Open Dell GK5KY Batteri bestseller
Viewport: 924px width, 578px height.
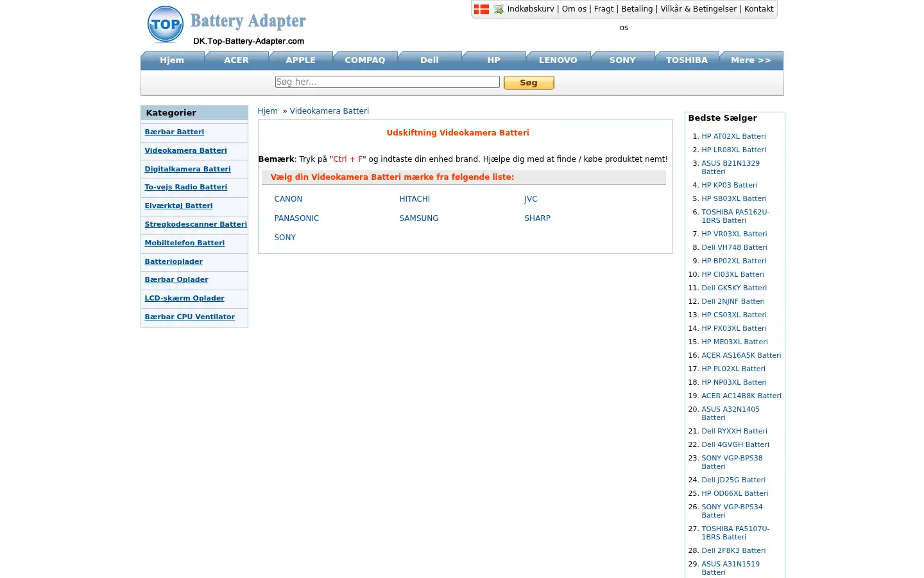coord(734,288)
